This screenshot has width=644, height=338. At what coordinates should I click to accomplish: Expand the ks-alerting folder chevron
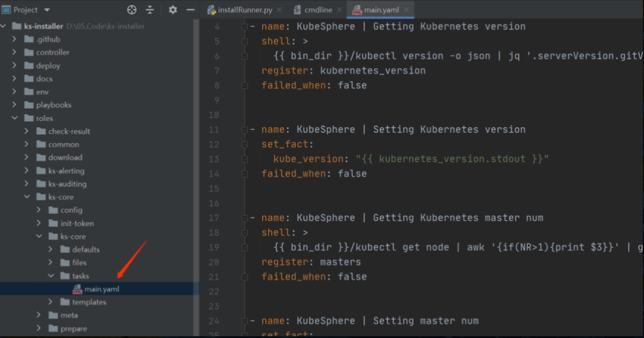pyautogui.click(x=27, y=171)
